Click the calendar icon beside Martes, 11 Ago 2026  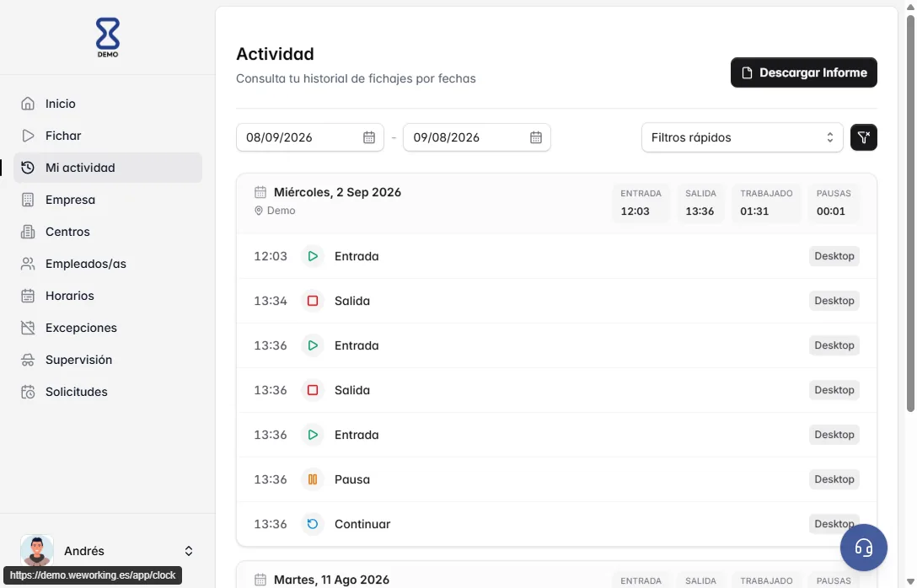click(x=260, y=580)
